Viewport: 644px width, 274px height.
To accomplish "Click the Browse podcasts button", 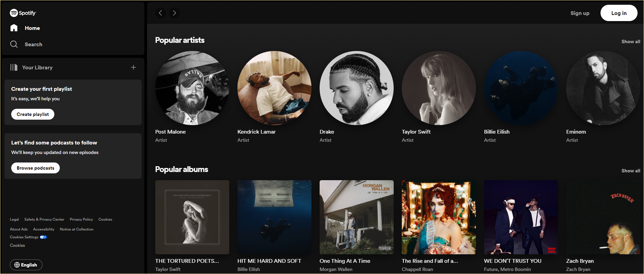I will 35,168.
